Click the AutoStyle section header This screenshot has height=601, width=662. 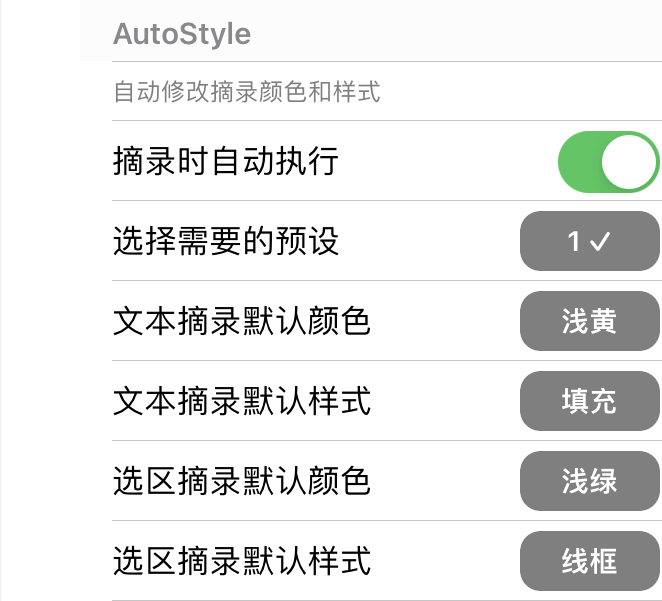(182, 34)
